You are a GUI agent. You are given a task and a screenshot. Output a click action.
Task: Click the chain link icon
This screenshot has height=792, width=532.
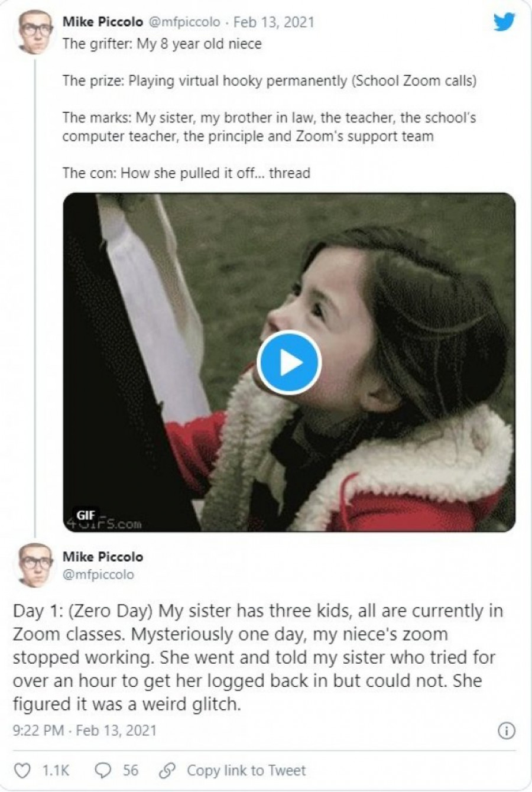pyautogui.click(x=167, y=770)
